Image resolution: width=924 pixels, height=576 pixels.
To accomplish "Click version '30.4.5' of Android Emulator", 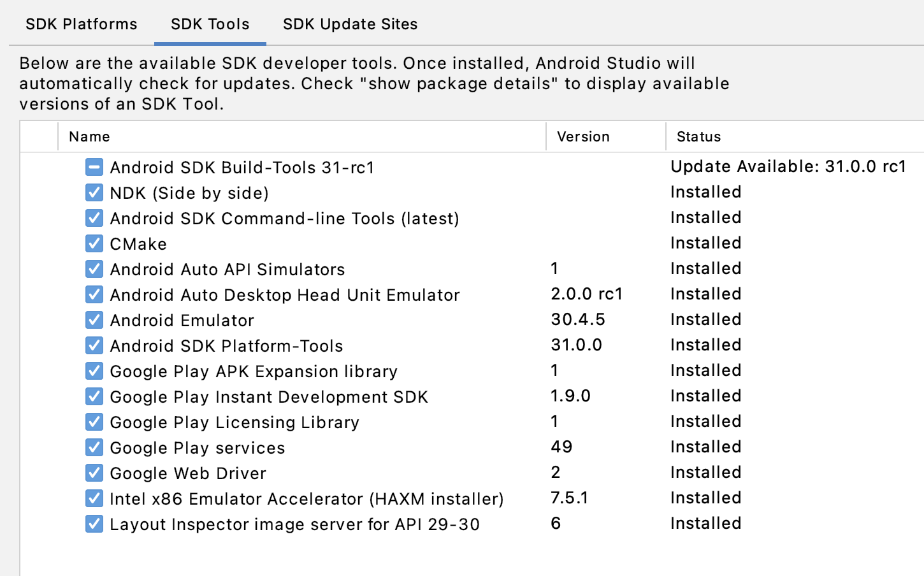I will click(x=578, y=319).
